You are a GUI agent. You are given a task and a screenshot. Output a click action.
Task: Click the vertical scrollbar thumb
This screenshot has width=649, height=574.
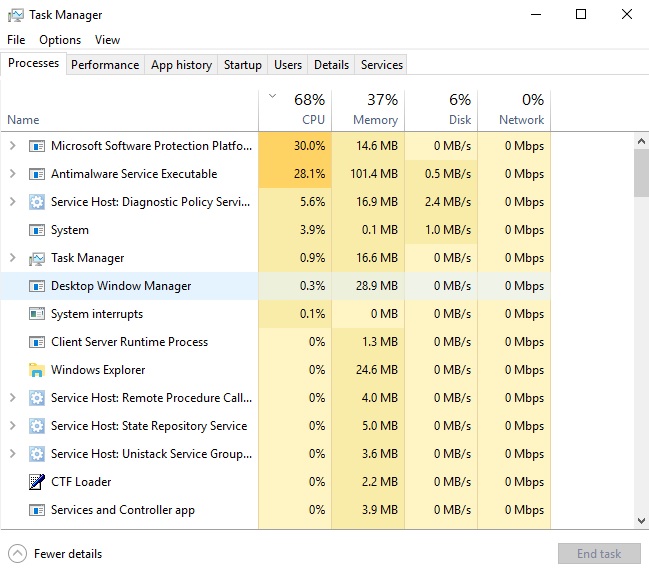(x=640, y=175)
